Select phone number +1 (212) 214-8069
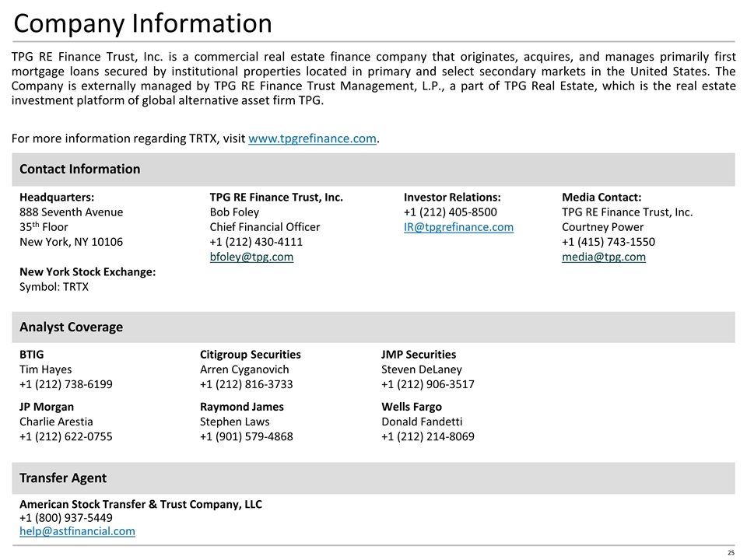This screenshot has width=747, height=560. click(428, 436)
